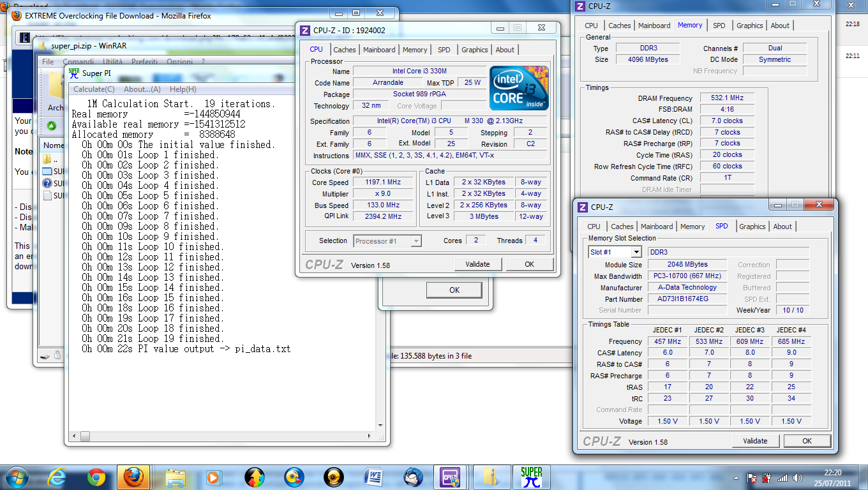This screenshot has width=868, height=490.
Task: Click the 'Nome' column header in WinRAR
Action: pyautogui.click(x=53, y=145)
